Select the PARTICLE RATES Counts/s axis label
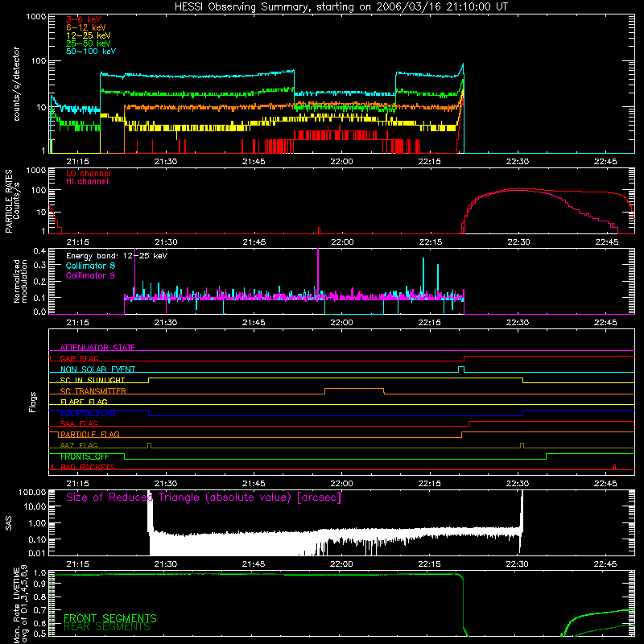The image size is (644, 644). [x=12, y=201]
